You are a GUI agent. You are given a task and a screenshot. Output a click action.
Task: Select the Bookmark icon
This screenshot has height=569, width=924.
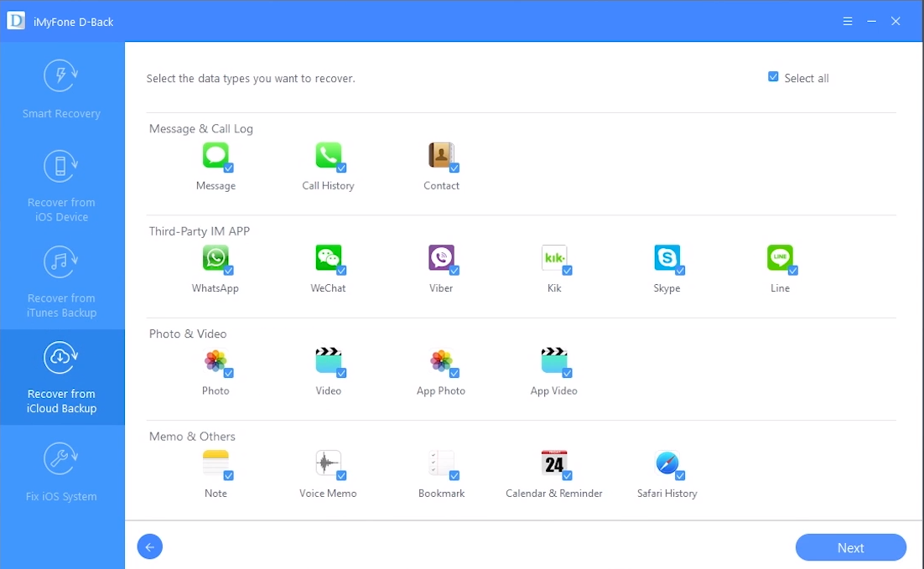click(441, 463)
